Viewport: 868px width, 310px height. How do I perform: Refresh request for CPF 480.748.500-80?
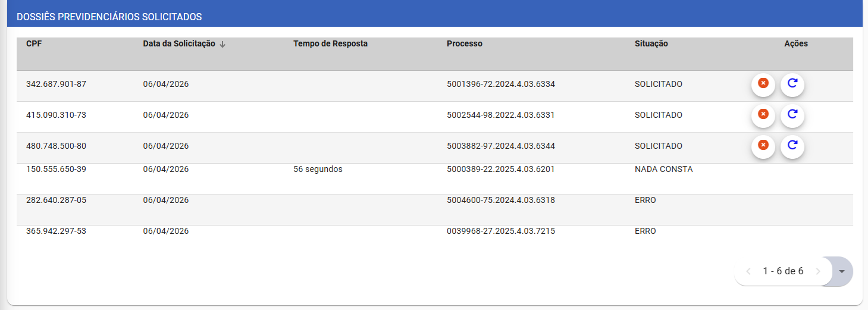(x=792, y=146)
